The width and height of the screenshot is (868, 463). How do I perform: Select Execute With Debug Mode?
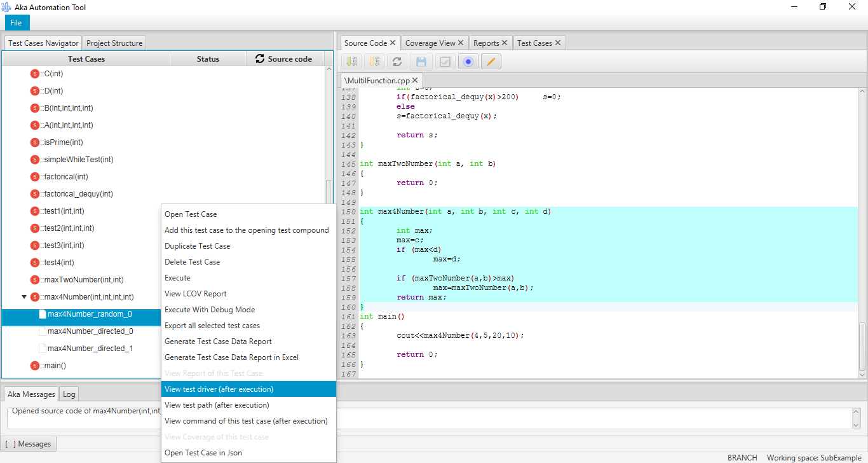pos(248,310)
